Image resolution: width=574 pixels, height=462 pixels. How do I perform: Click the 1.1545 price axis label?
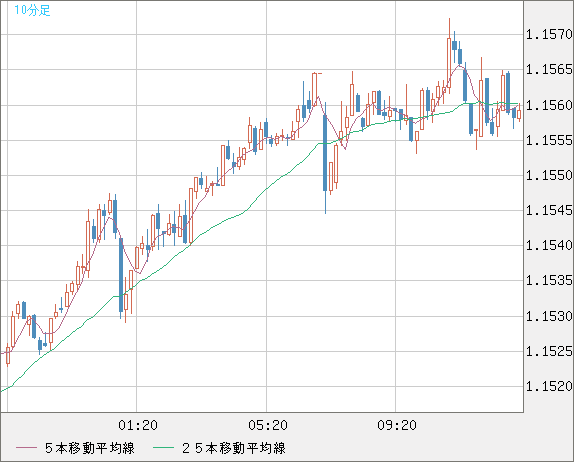pyautogui.click(x=549, y=210)
